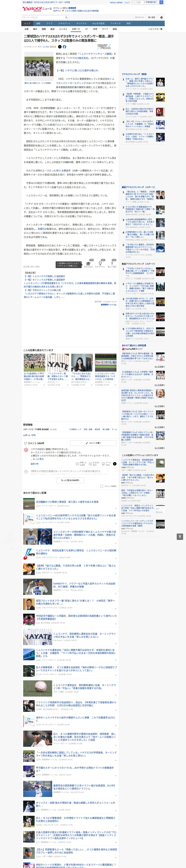
Task: Toggle the コメント非表示 checkbox
Action: pos(102,486)
